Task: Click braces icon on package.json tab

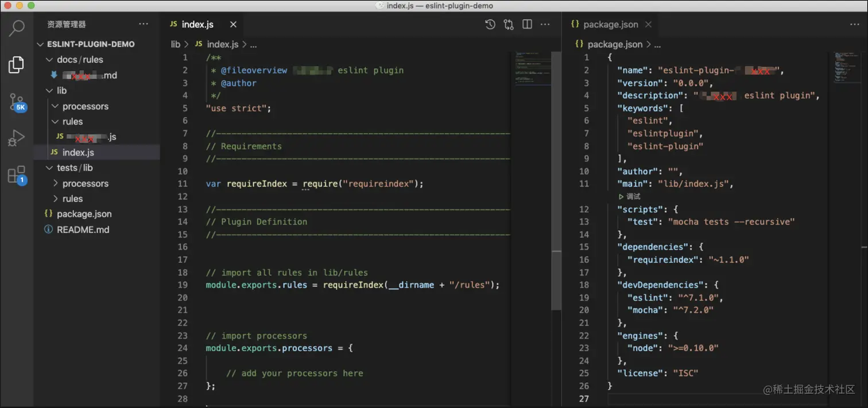Action: coord(575,24)
